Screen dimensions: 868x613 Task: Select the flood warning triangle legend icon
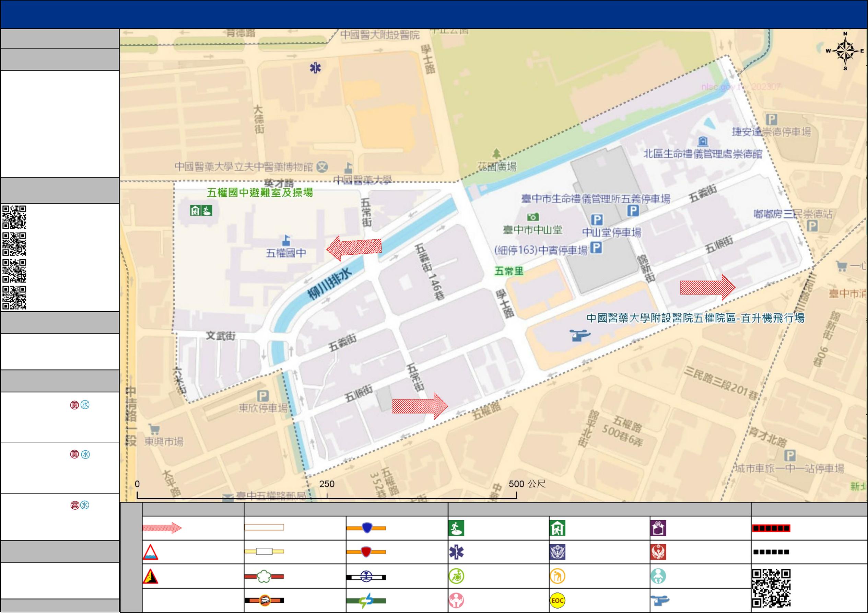[x=151, y=553]
